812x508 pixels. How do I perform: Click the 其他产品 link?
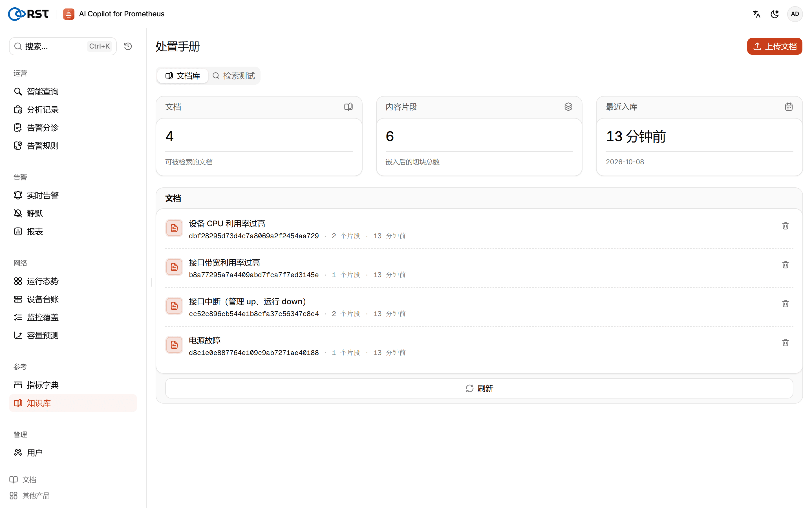click(30, 496)
